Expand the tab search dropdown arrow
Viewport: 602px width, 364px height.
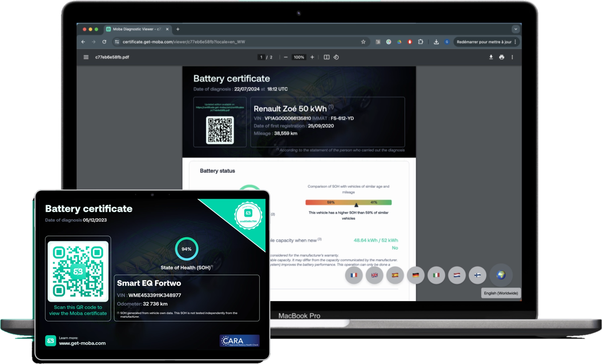[x=516, y=29]
